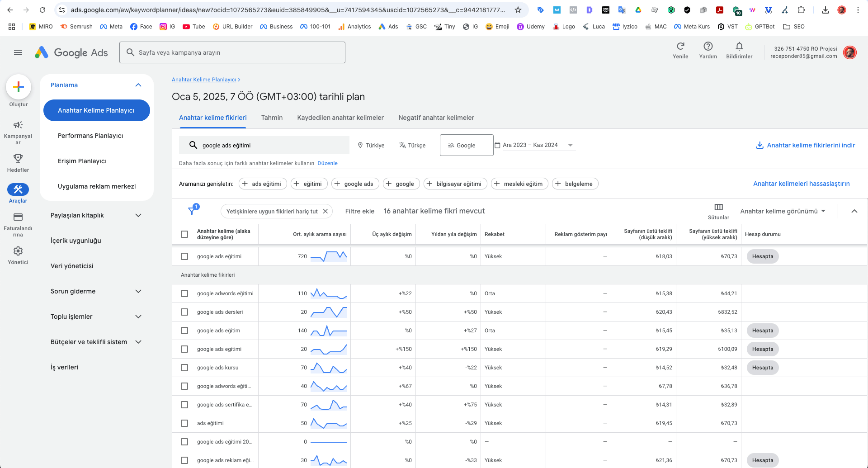
Task: Expand Toplu işlemler section
Action: 138,317
